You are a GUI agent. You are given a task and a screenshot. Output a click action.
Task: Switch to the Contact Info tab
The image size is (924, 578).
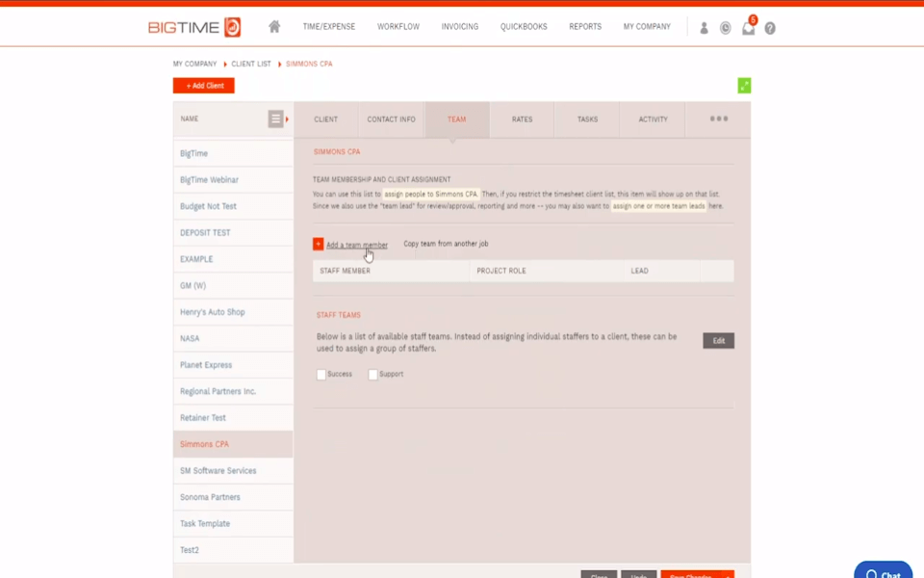392,119
